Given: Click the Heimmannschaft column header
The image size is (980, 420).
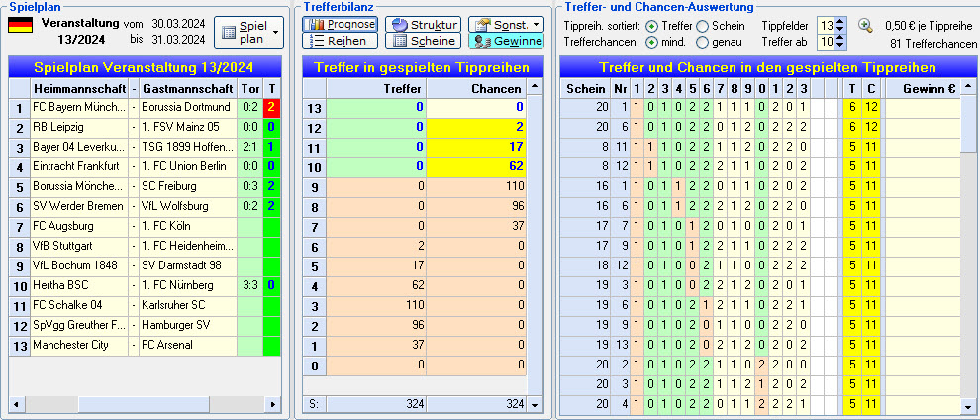Looking at the screenshot, I should coord(79,88).
